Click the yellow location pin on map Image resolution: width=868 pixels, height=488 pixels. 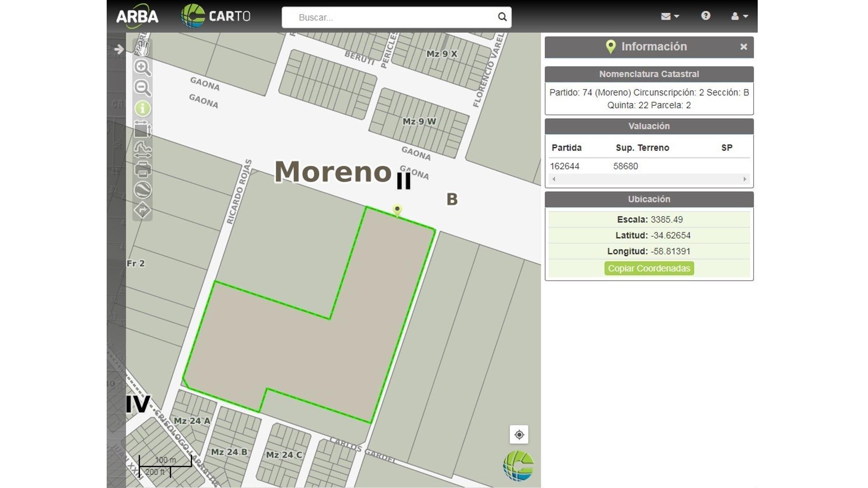coord(397,210)
